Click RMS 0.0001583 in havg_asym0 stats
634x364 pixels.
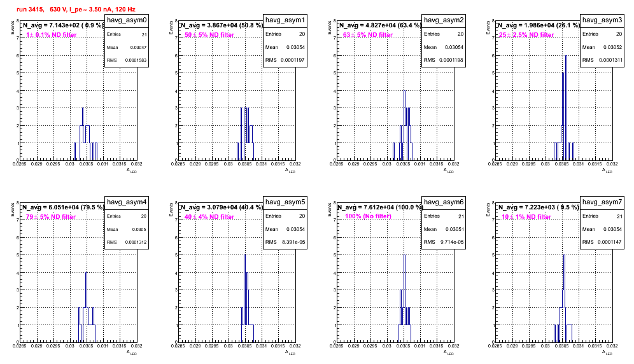[127, 60]
